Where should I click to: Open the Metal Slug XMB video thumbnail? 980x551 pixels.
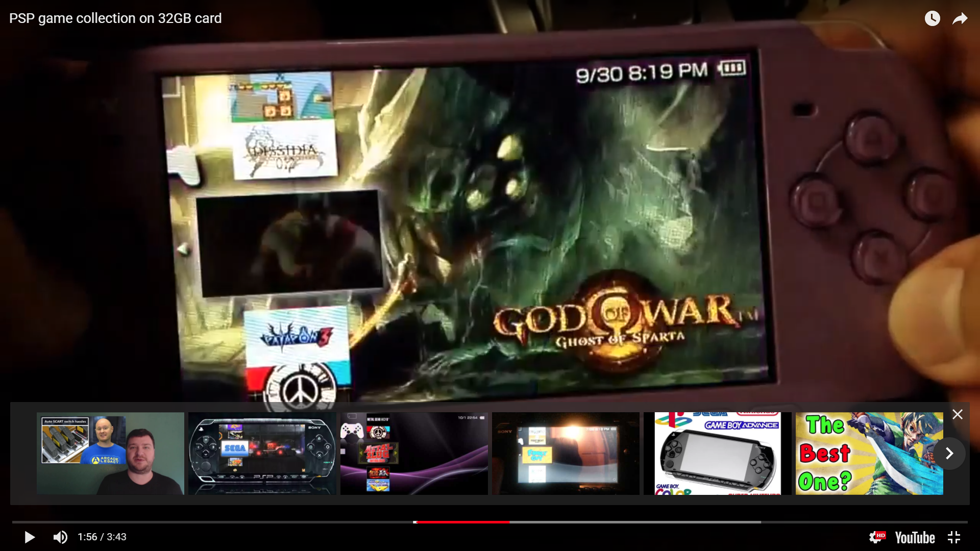[x=414, y=453]
